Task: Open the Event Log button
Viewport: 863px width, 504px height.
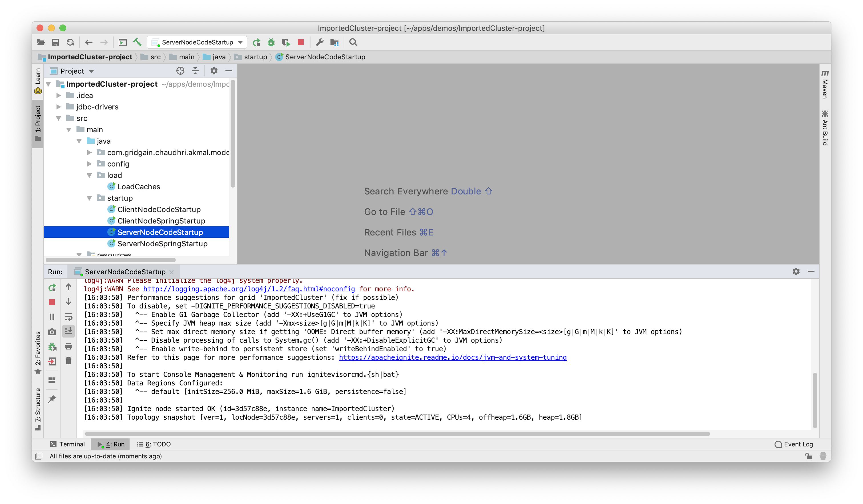Action: click(x=793, y=444)
